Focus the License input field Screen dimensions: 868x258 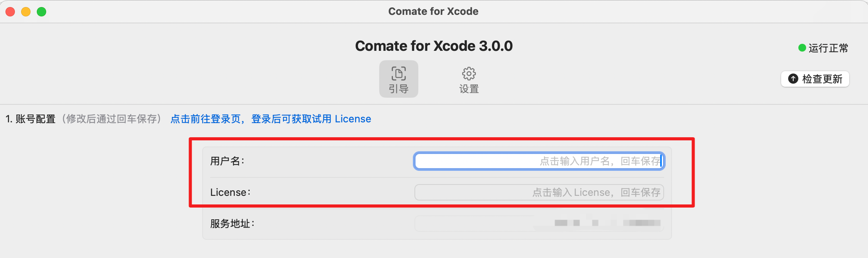[539, 192]
